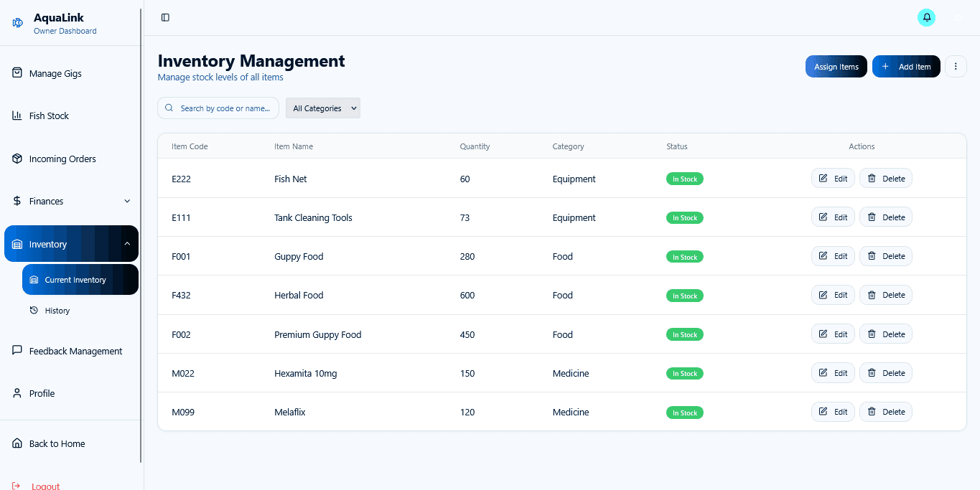The width and height of the screenshot is (980, 490).
Task: Click the Logout link
Action: click(45, 485)
